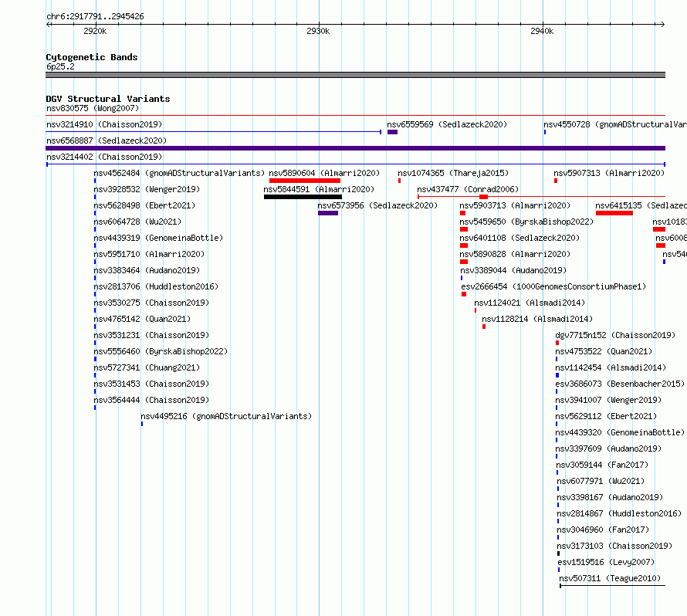Click dgv7715n152 (Chaisson2019) label
Viewport: 687px width, 616px height.
[x=615, y=335]
